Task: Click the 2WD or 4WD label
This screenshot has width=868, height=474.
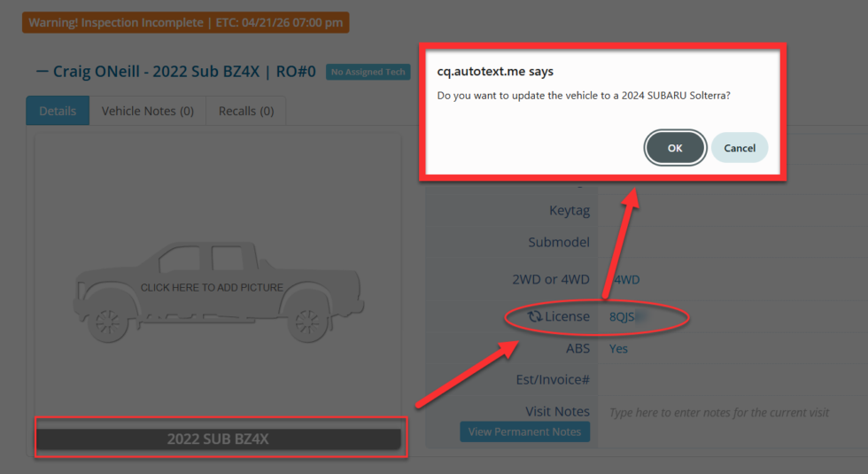Action: (x=551, y=279)
